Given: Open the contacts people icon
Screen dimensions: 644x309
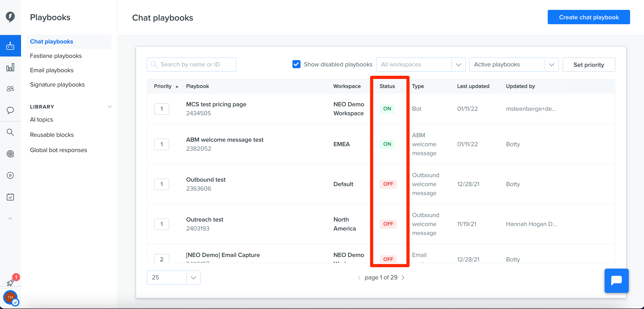Looking at the screenshot, I should [10, 89].
